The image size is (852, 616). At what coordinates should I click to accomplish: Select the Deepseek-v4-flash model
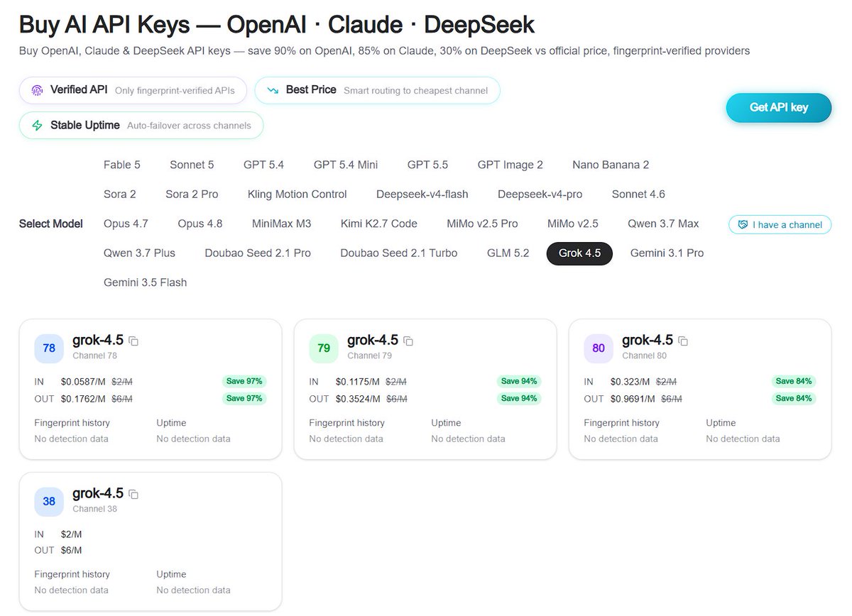point(422,194)
